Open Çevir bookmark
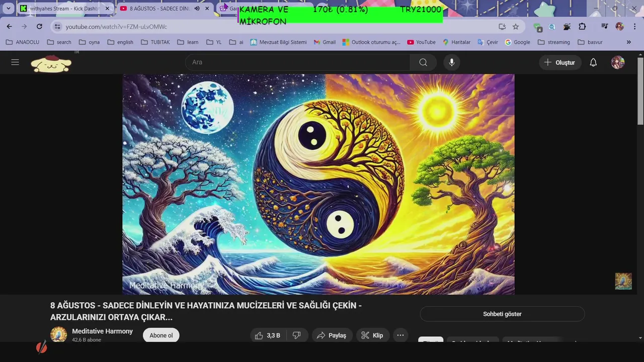This screenshot has height=362, width=644. tap(488, 42)
